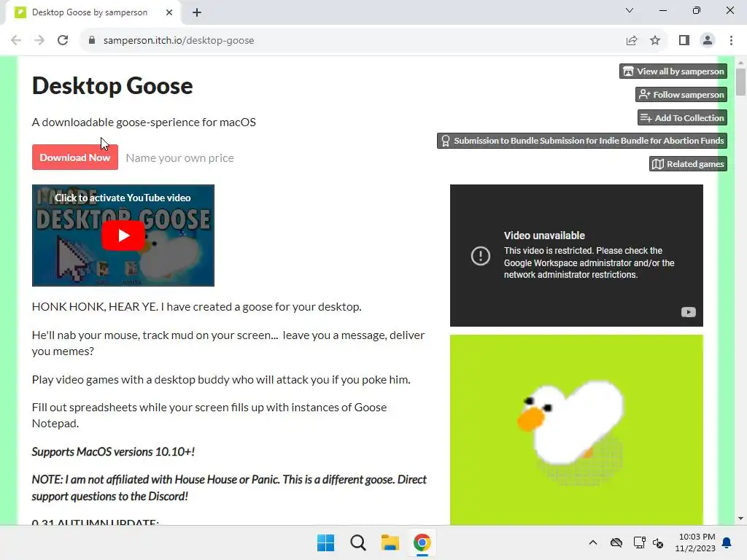The height and width of the screenshot is (560, 747).
Task: Click the YouTube logo in unavailable video
Action: coord(689,312)
